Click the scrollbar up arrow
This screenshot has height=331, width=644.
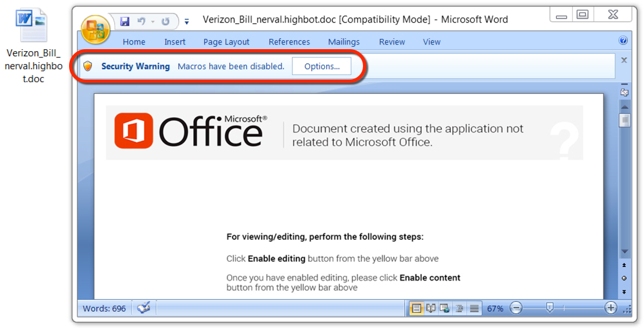[624, 107]
